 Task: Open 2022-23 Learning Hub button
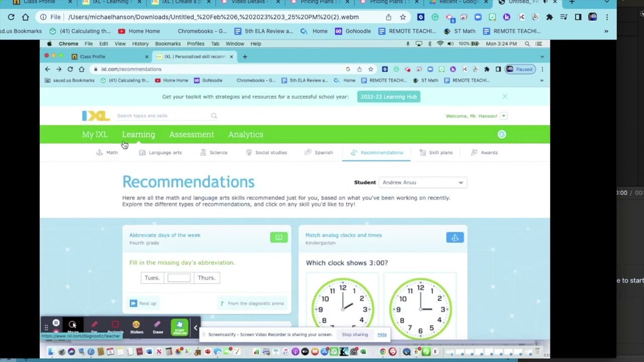(x=388, y=97)
